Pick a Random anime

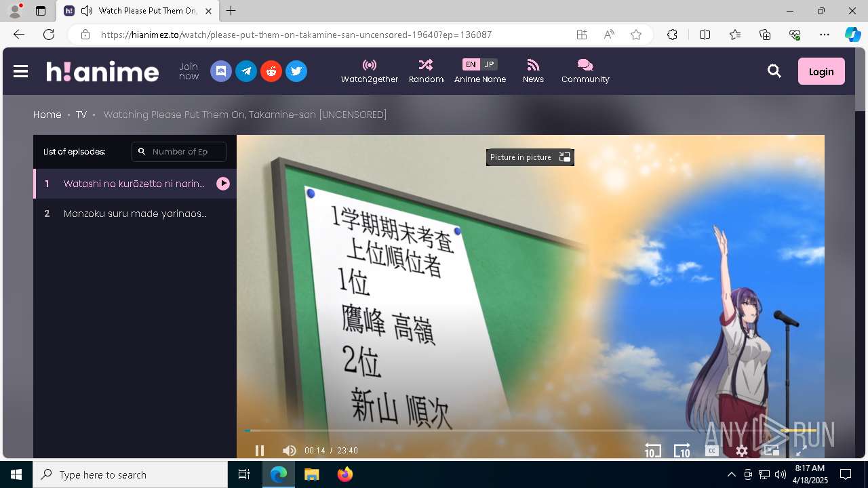[x=426, y=71]
